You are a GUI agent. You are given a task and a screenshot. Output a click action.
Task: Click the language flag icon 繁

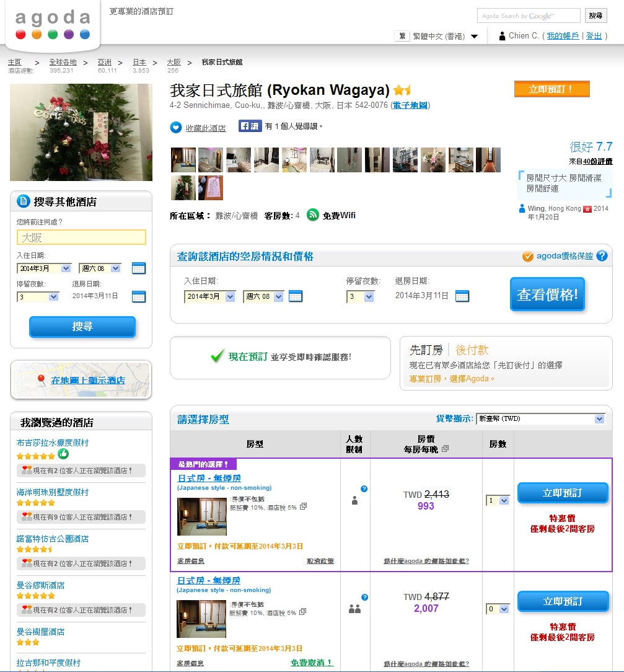(402, 36)
